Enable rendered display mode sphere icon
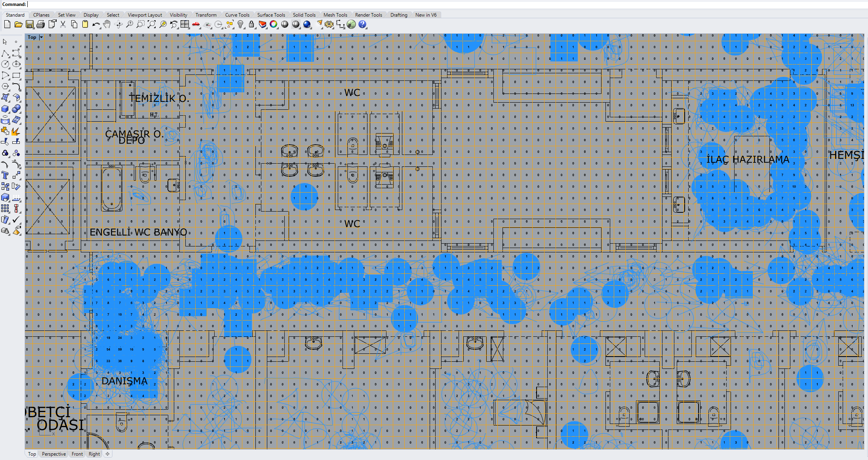 coord(307,24)
